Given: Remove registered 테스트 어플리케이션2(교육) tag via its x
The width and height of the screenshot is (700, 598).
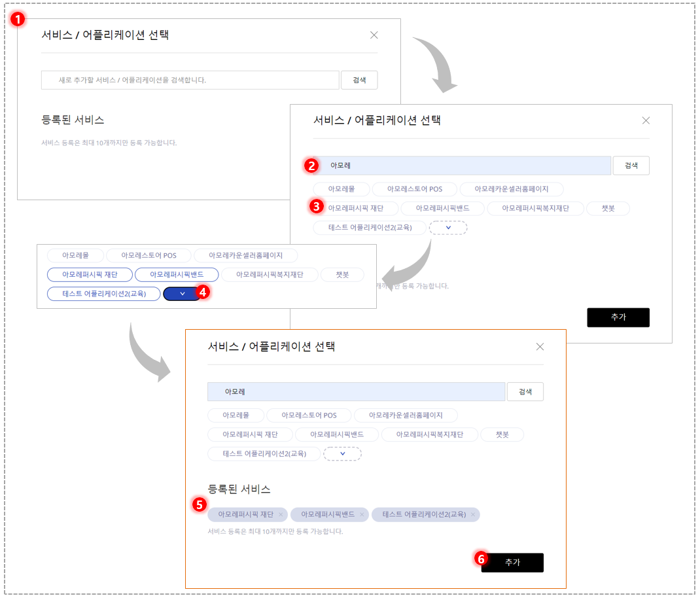Looking at the screenshot, I should (473, 515).
